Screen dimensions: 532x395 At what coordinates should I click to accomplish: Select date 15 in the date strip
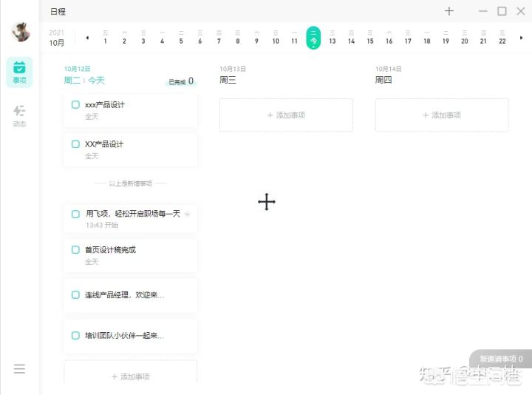(x=370, y=38)
